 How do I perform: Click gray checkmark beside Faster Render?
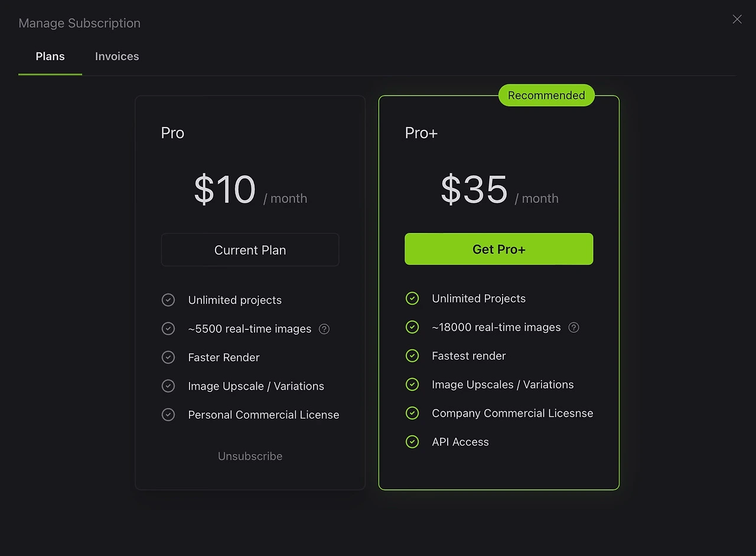pyautogui.click(x=168, y=357)
